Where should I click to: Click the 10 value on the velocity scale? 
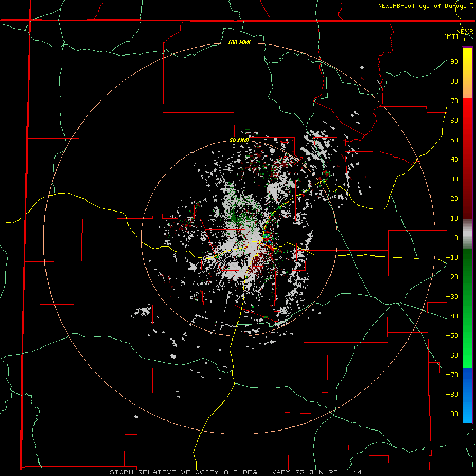click(454, 218)
